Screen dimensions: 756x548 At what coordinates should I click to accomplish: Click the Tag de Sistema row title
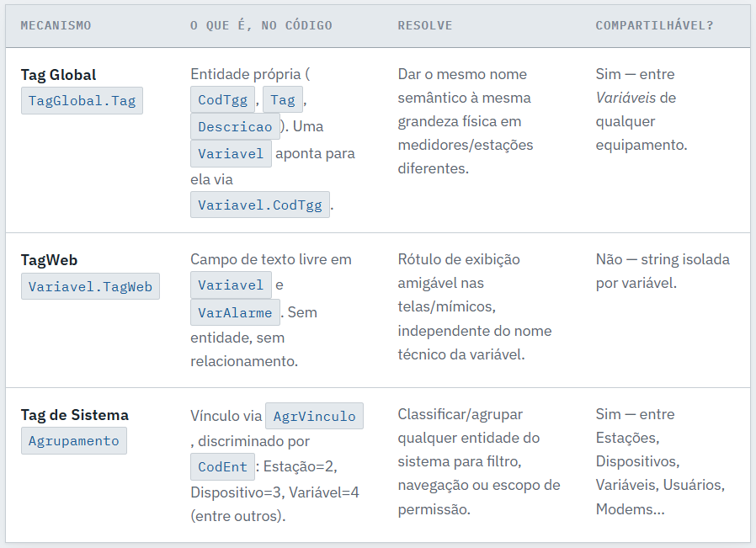click(x=75, y=415)
